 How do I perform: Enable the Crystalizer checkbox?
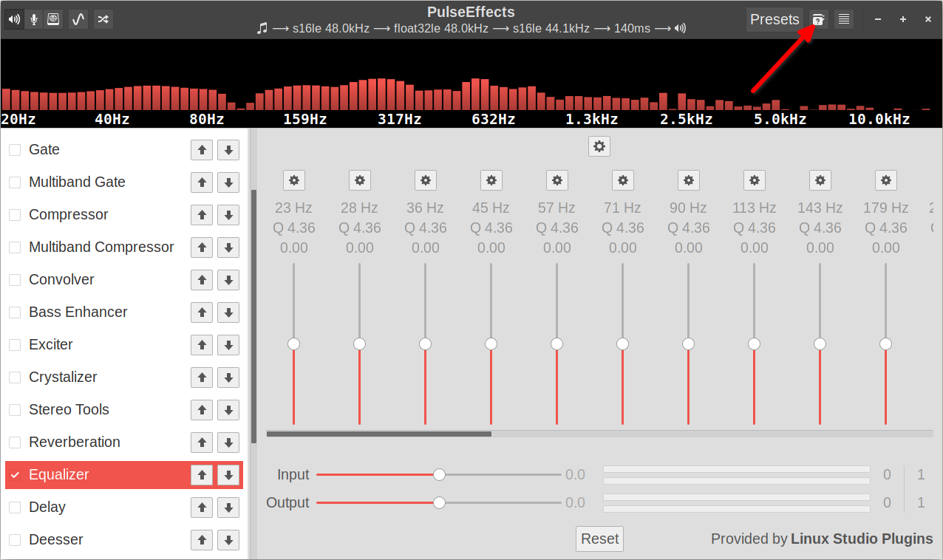click(15, 378)
